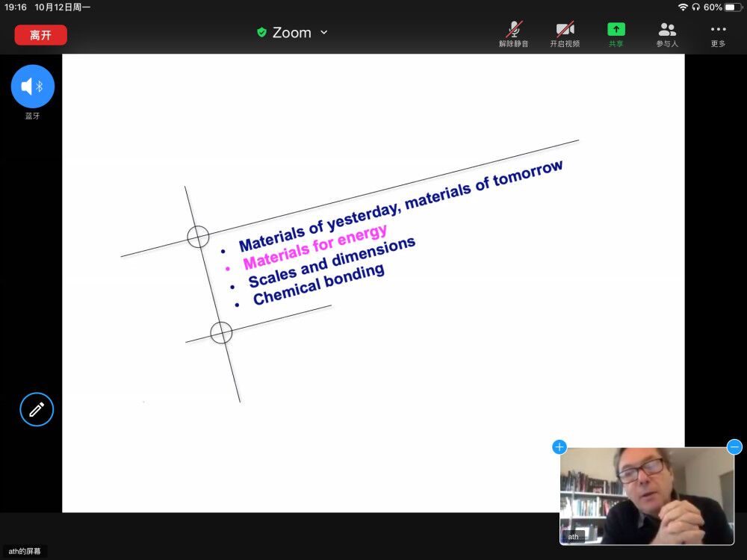Tap the Wi-Fi status icon
The width and height of the screenshot is (747, 560).
pos(683,7)
